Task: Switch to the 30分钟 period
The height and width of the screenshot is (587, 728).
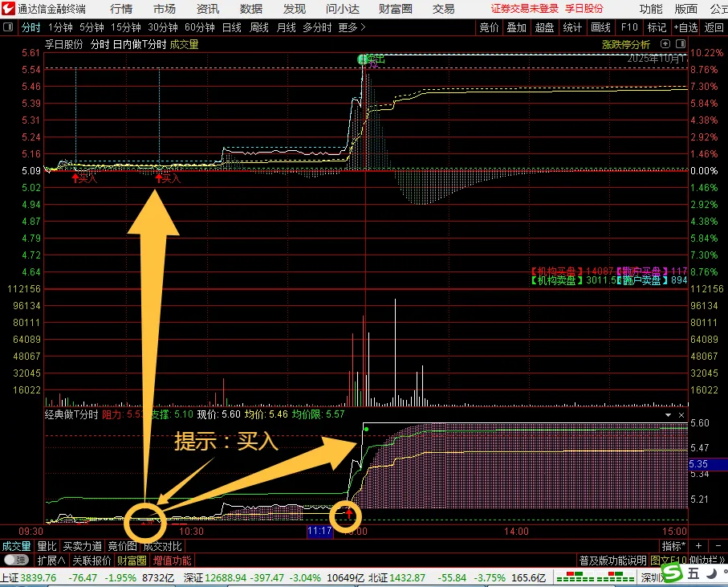Action: click(x=163, y=27)
